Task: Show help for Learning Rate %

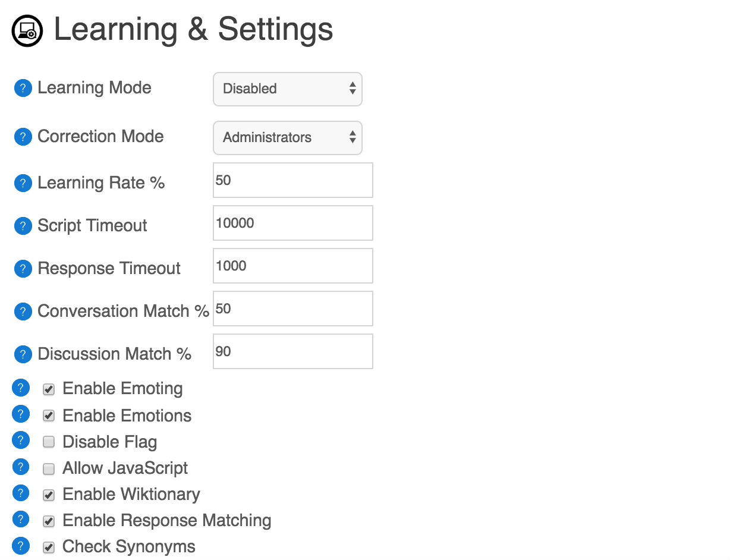Action: [x=23, y=184]
